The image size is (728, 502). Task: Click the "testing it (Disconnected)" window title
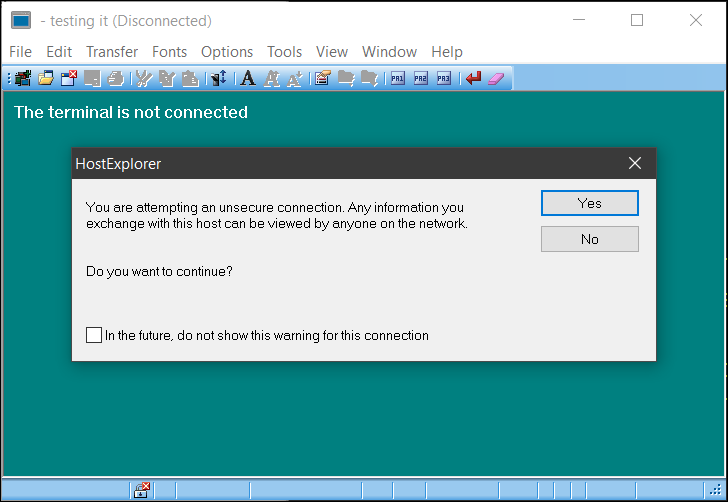(x=131, y=21)
